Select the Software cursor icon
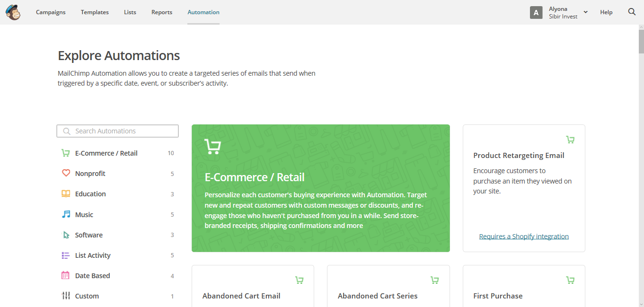Viewport: 644px width, 307px height. (66, 235)
